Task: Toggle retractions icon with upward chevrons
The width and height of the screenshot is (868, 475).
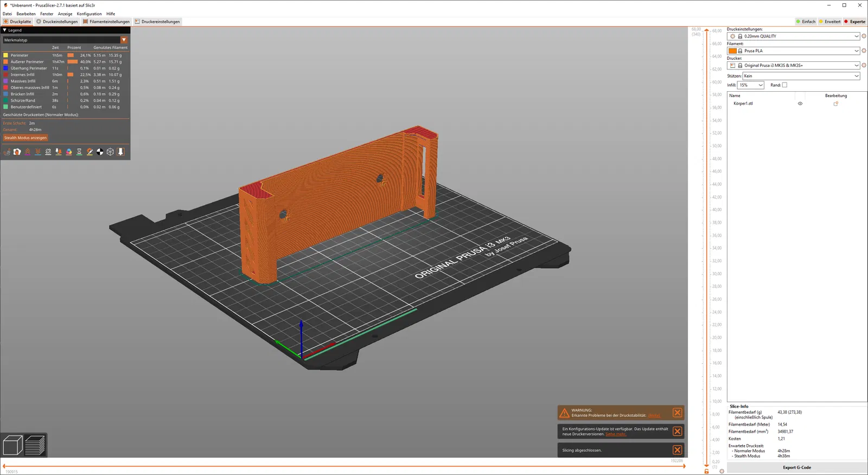Action: click(28, 152)
